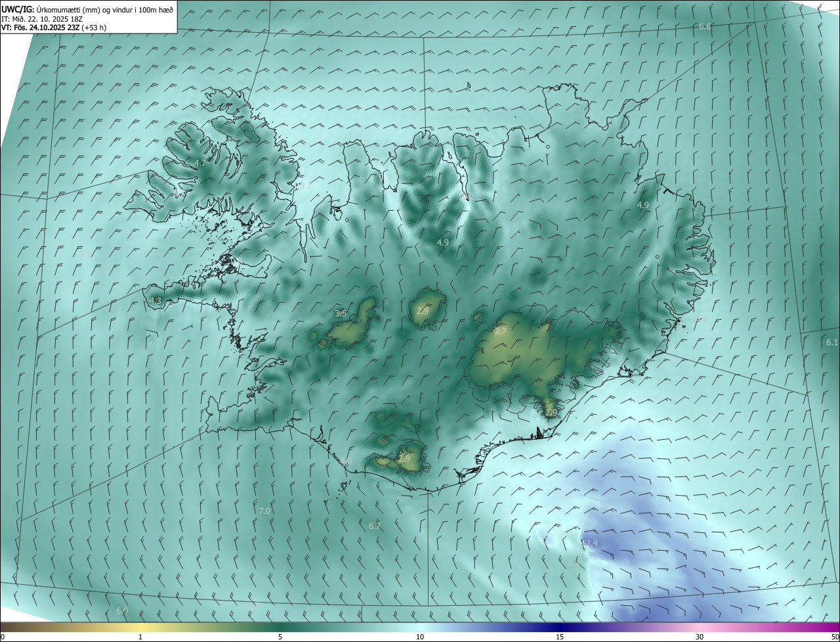Click the color scale tick labeled 15

[x=560, y=637]
